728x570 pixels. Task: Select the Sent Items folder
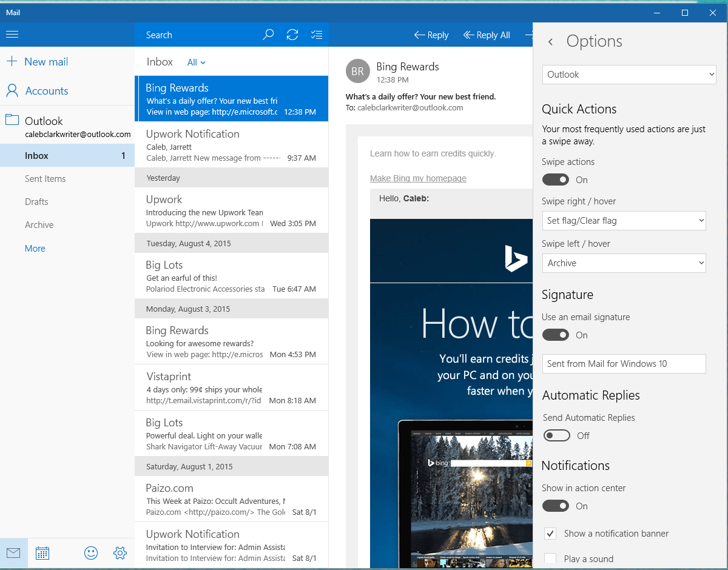[45, 179]
